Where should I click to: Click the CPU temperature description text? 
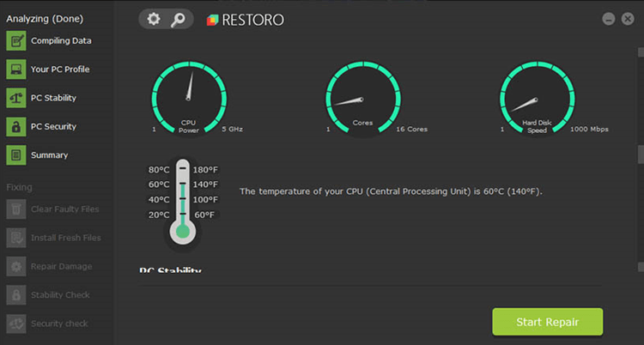pos(391,191)
